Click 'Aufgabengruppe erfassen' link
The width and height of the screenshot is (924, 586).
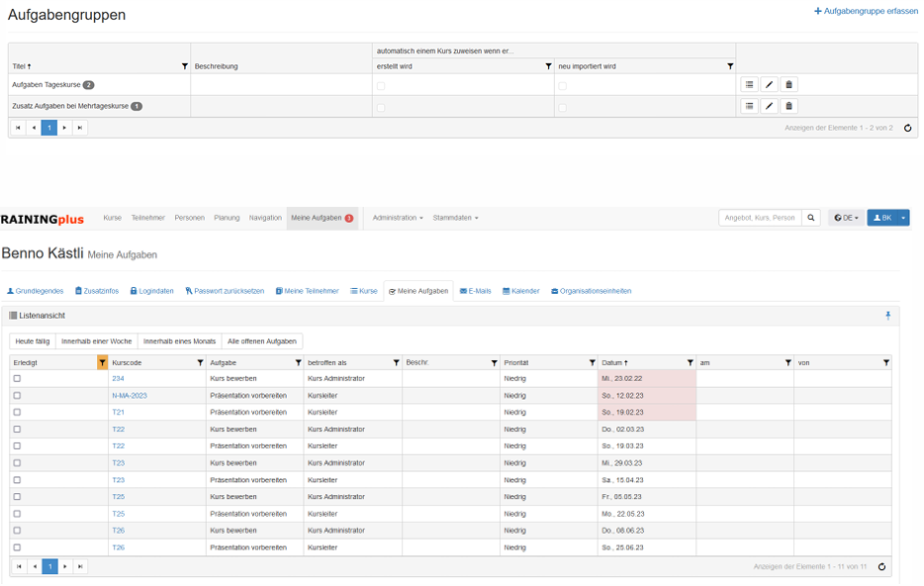(866, 11)
